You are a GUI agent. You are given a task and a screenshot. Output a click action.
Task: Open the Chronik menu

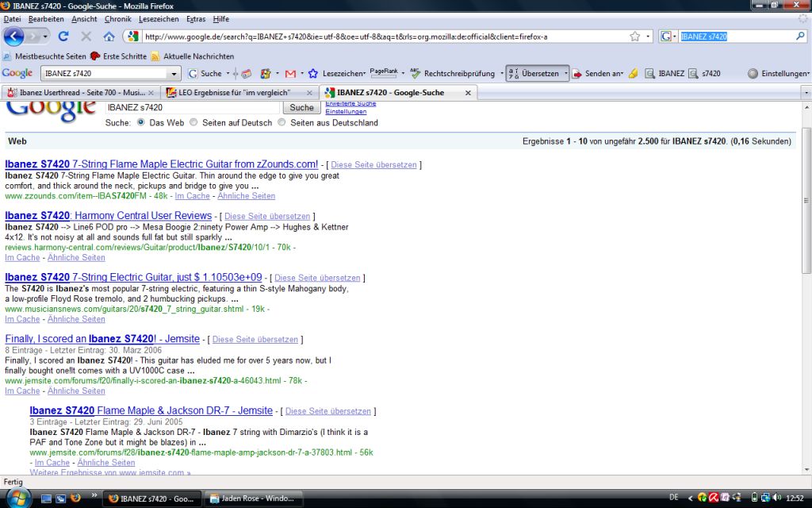coord(118,19)
